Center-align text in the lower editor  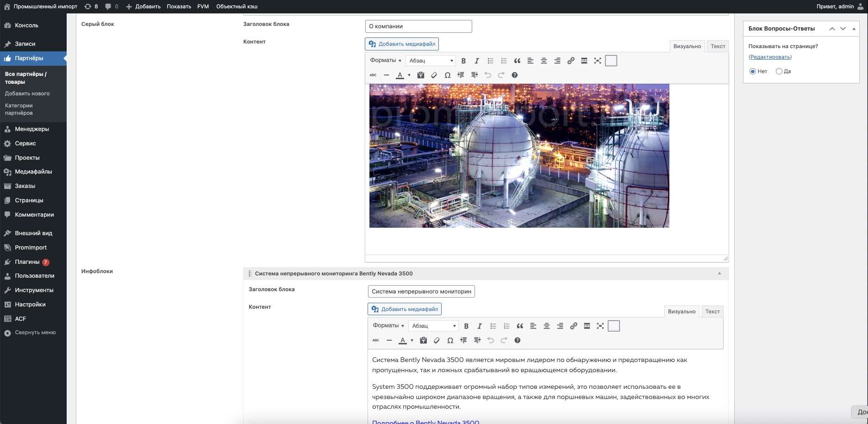click(x=547, y=326)
